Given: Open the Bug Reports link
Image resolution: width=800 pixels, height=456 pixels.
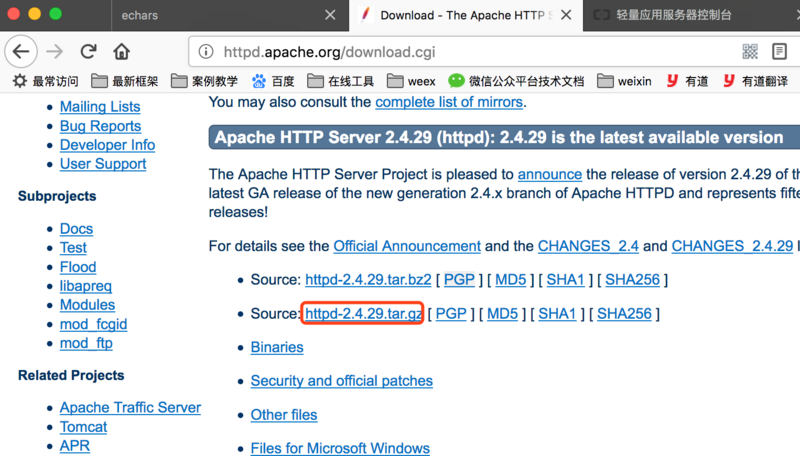Looking at the screenshot, I should [x=101, y=126].
